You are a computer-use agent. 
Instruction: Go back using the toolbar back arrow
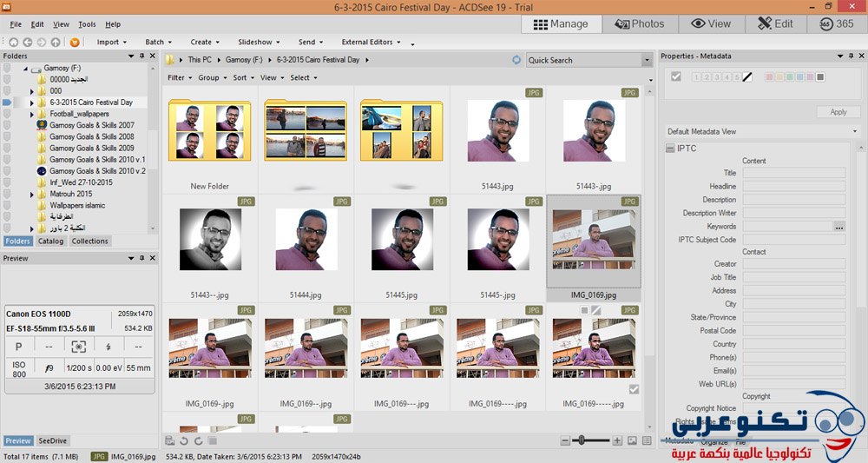27,42
